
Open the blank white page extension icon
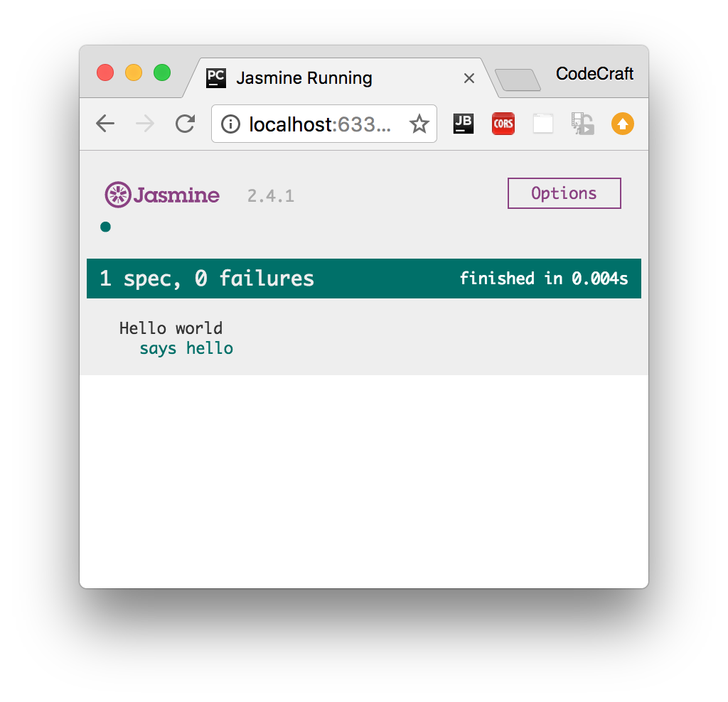coord(542,124)
